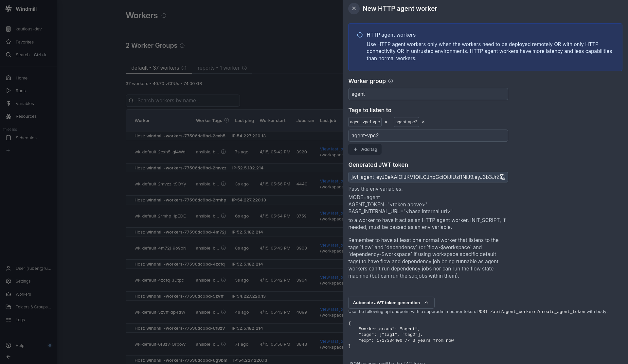628x364 pixels.
Task: Open the Favorites section
Action: click(25, 42)
